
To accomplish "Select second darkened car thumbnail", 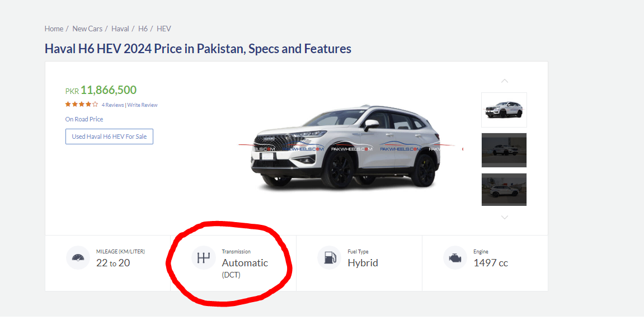I will point(504,150).
